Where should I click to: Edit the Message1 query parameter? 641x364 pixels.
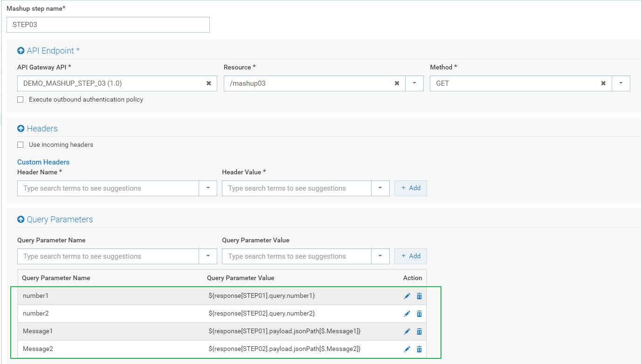click(x=407, y=331)
